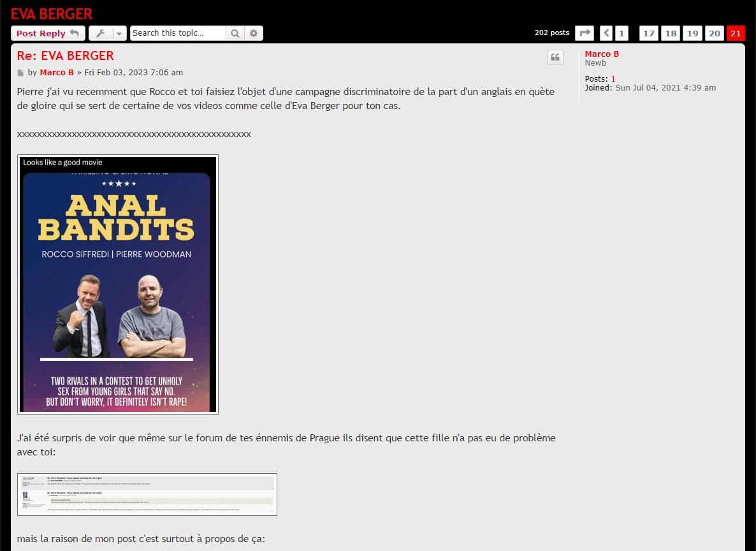Go to page 1 of topic
This screenshot has width=756, height=551.
click(622, 33)
